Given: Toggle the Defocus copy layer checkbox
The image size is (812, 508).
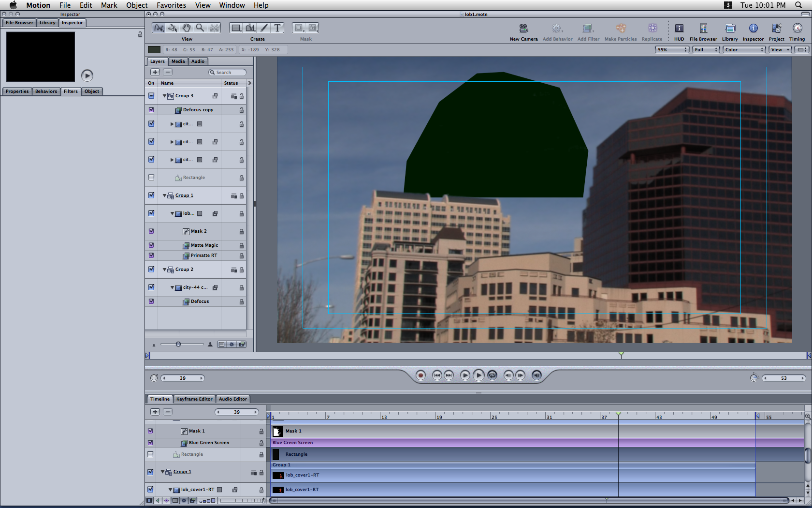Looking at the screenshot, I should point(151,110).
